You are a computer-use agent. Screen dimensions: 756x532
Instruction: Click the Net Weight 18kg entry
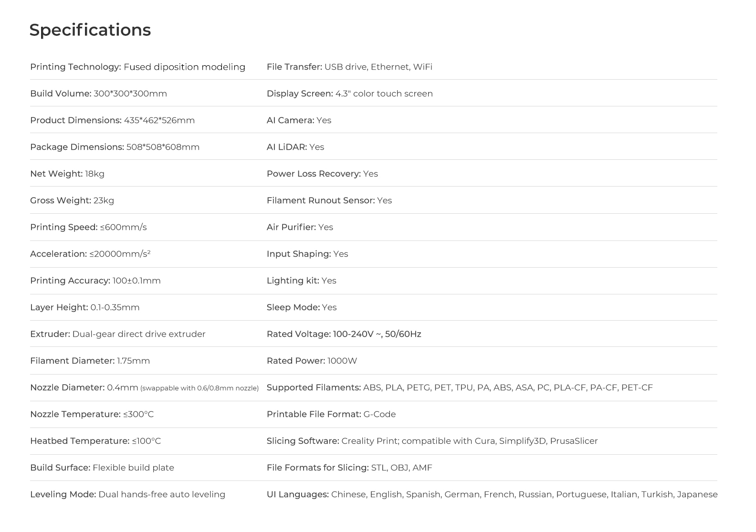pos(67,174)
